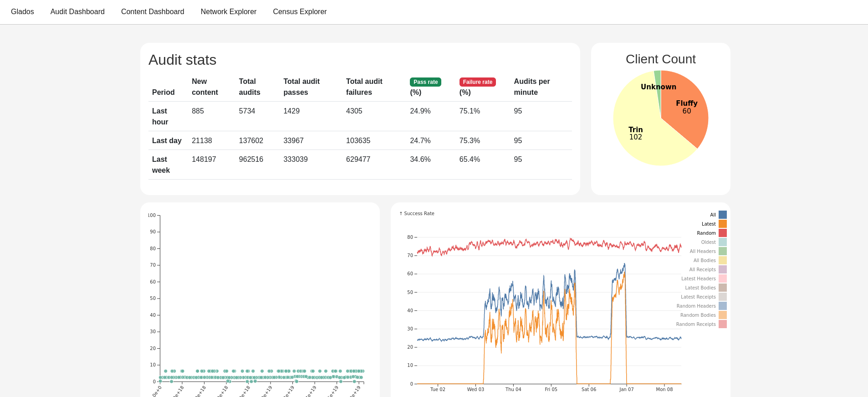Click the 21138 new content value

point(202,140)
